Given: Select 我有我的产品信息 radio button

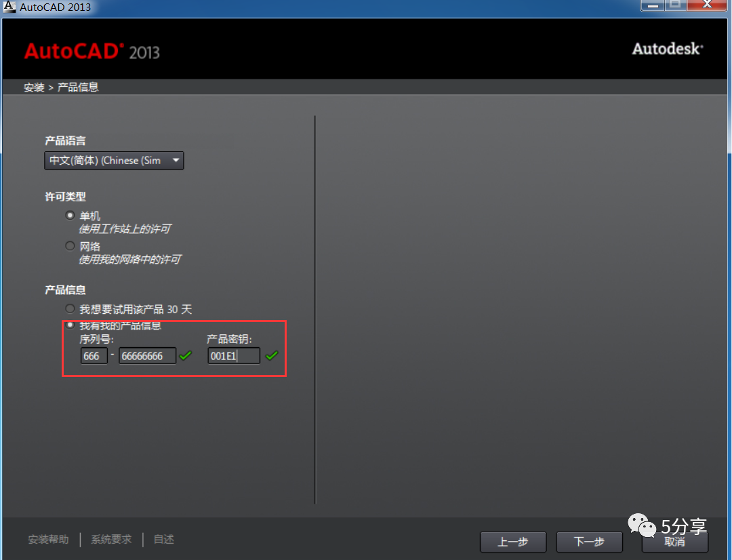Looking at the screenshot, I should point(70,325).
